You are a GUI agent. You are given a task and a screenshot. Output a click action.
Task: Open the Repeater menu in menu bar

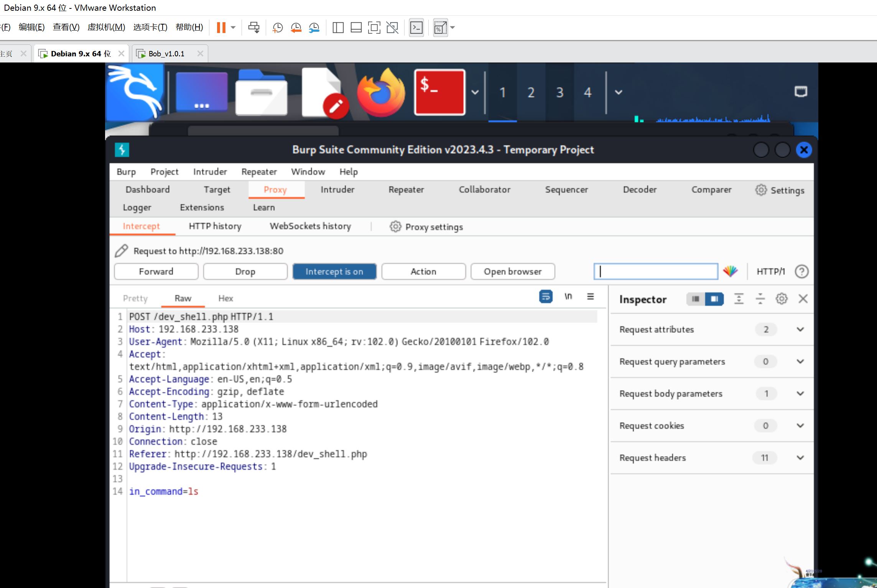(x=259, y=172)
